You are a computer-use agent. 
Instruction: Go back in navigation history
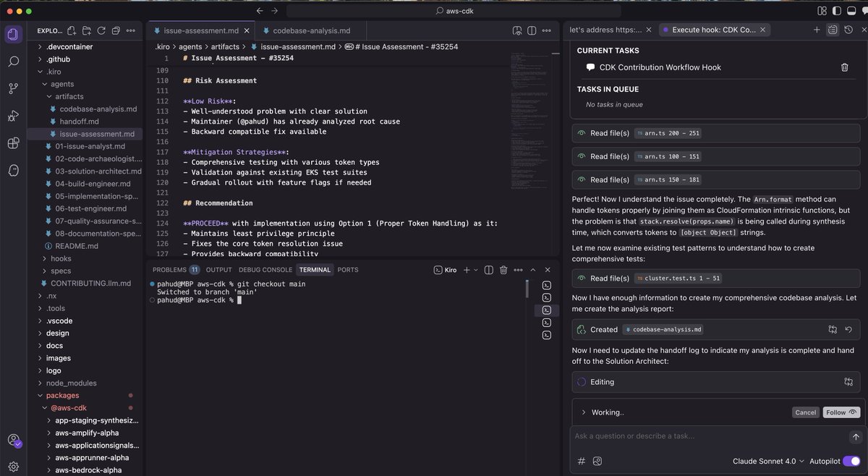(260, 11)
